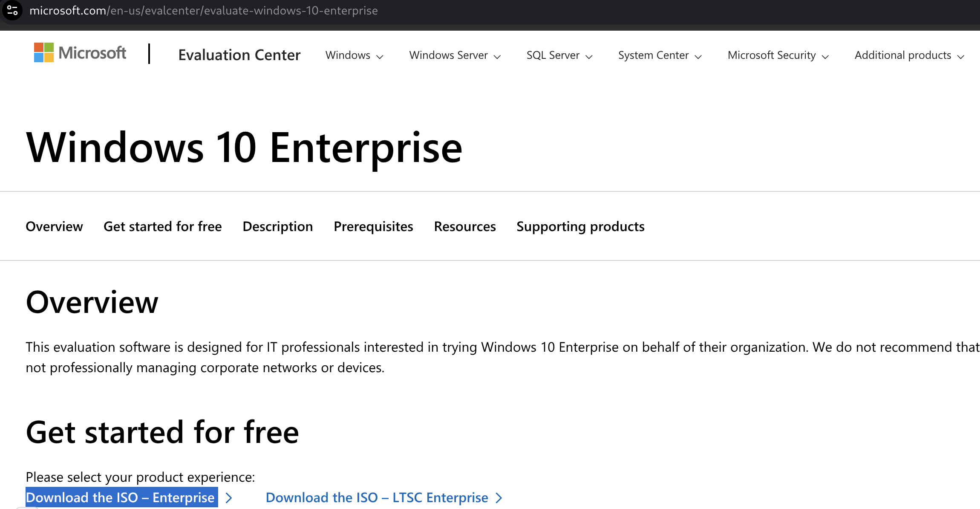Screen dimensions: 980x509
Task: Select the Get started for free tab
Action: click(162, 226)
